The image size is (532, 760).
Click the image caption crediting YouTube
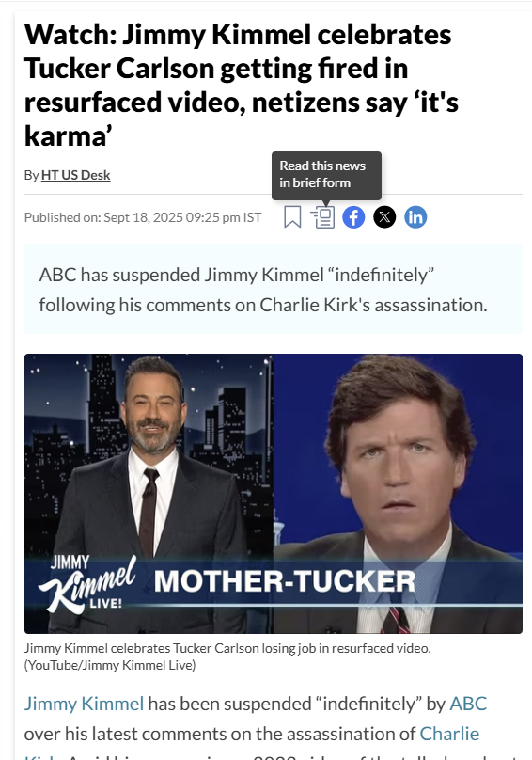tap(227, 657)
